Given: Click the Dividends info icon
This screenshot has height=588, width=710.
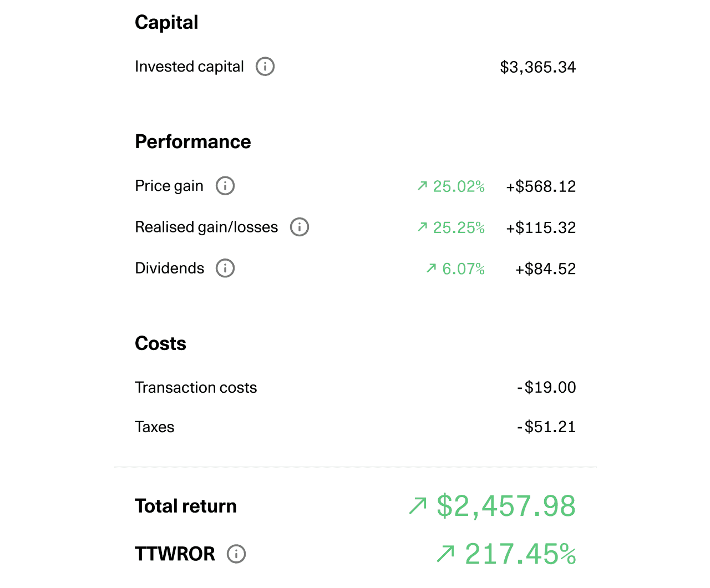Looking at the screenshot, I should pos(225,268).
